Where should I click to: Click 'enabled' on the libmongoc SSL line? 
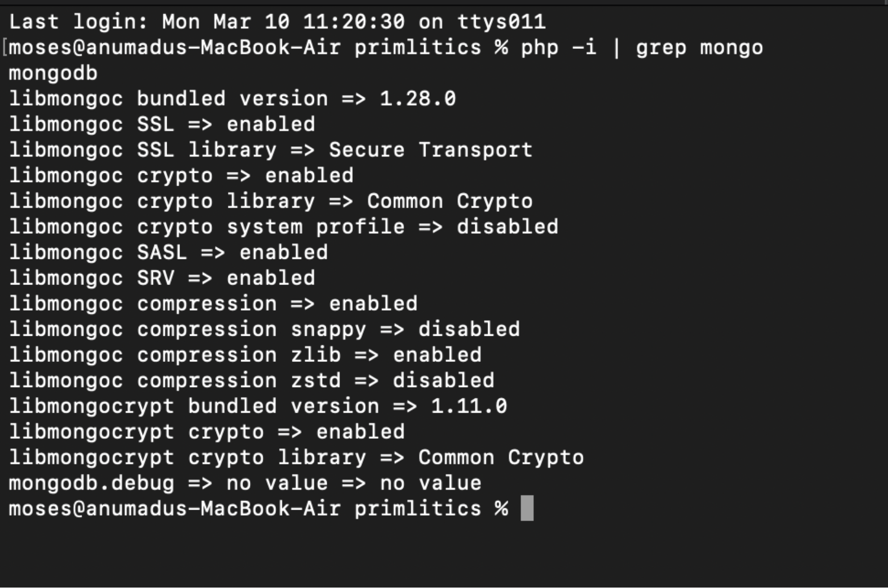271,124
